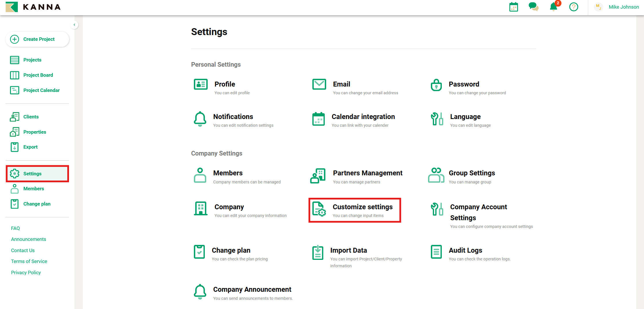644x309 pixels.
Task: Open Group Settings card
Action: pyautogui.click(x=472, y=173)
